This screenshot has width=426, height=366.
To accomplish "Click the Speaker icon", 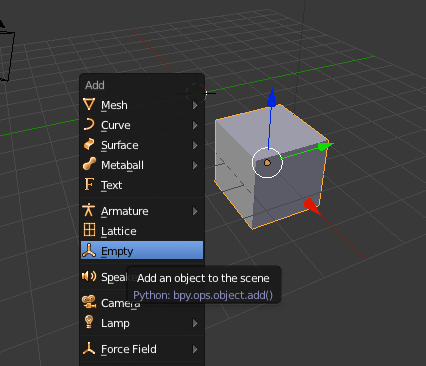I will coord(89,276).
